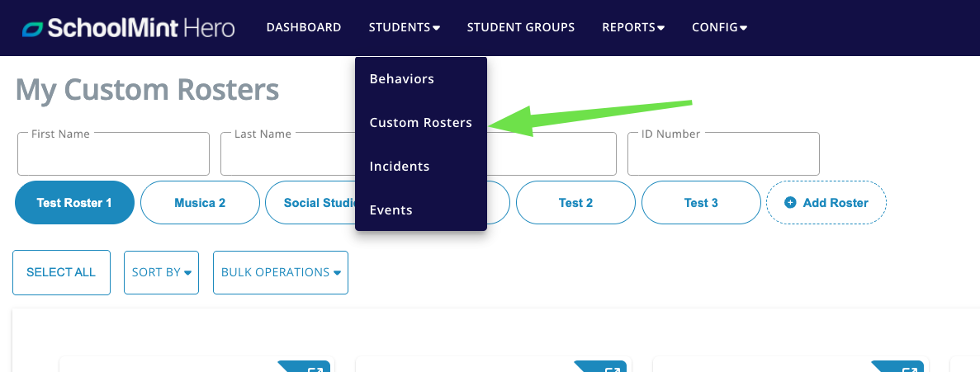Switch to the Musica 2 roster
This screenshot has height=372, width=980.
(200, 203)
